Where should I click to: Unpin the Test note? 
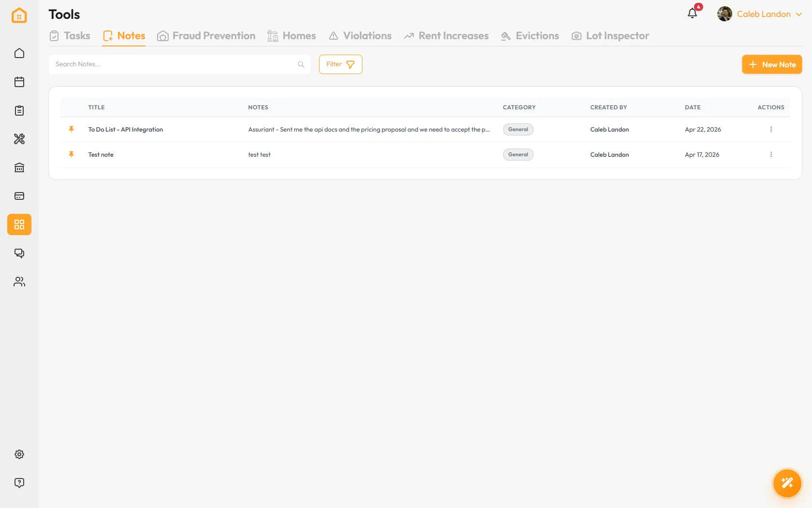coord(71,154)
